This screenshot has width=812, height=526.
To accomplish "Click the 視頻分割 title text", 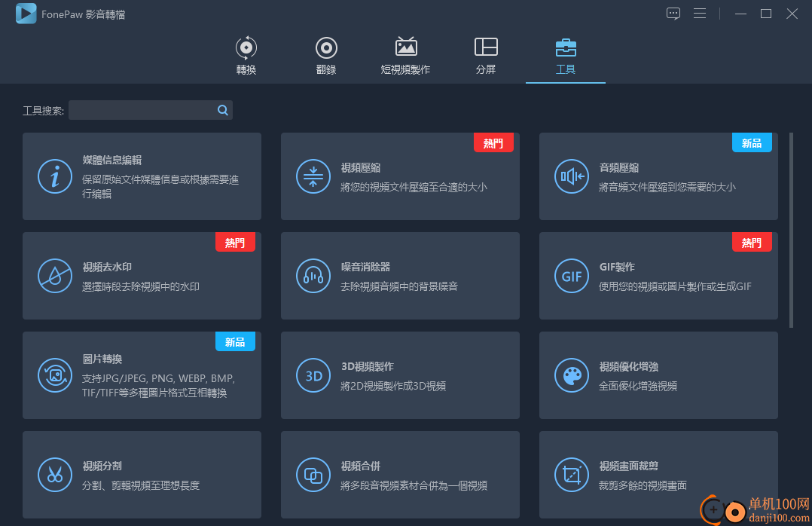I will tap(102, 466).
